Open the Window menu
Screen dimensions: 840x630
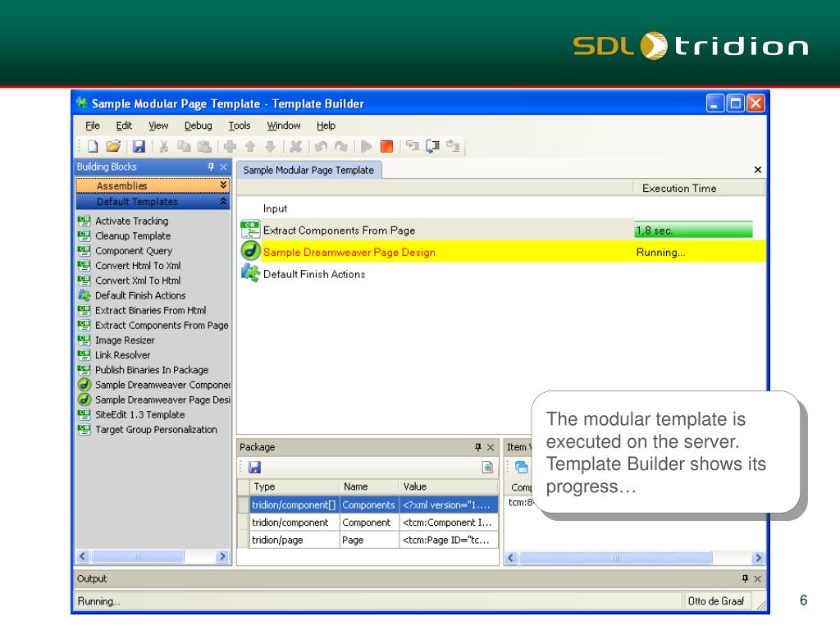[284, 126]
